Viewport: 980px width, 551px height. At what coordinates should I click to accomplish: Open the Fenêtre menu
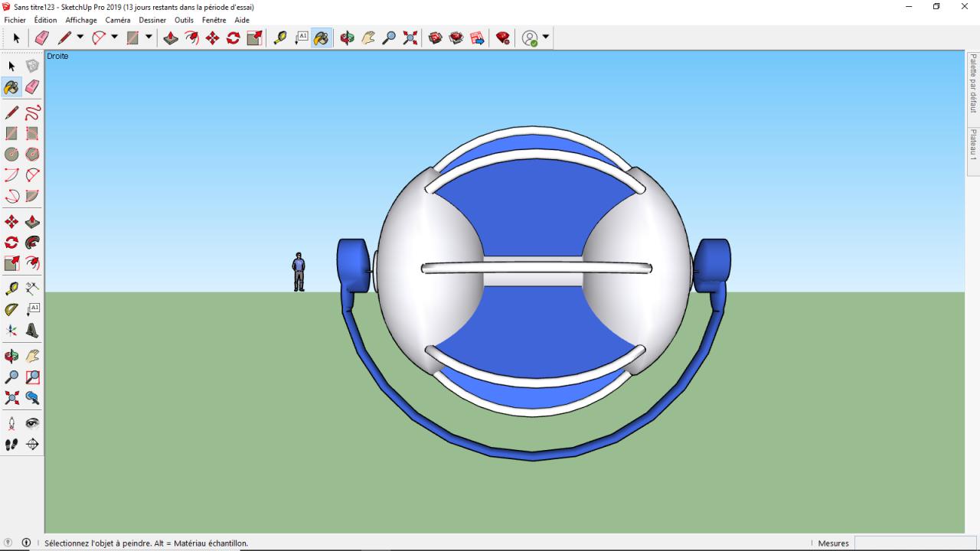tap(214, 20)
